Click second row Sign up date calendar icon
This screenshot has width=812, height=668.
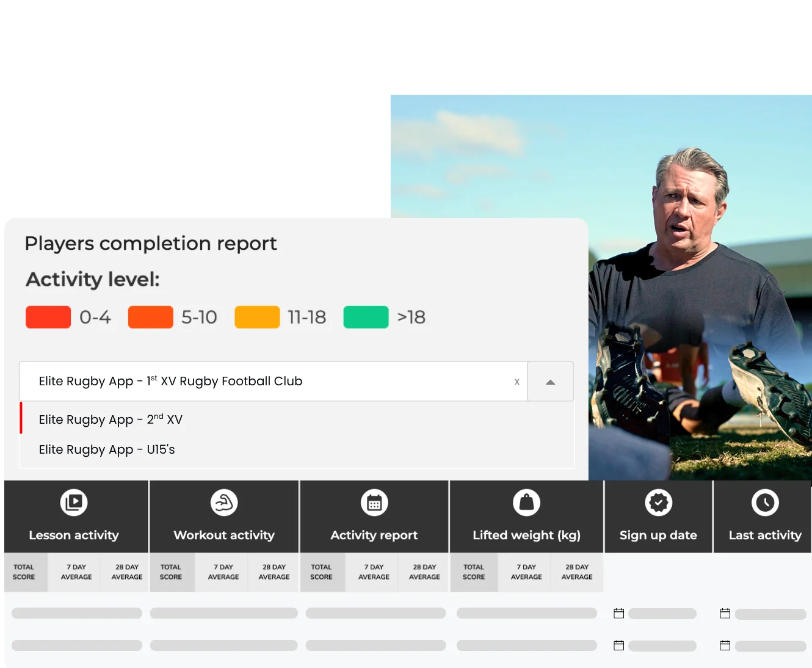click(x=618, y=645)
